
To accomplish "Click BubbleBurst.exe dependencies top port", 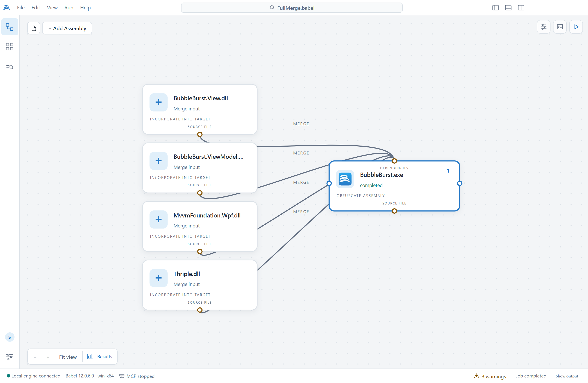I will click(394, 161).
